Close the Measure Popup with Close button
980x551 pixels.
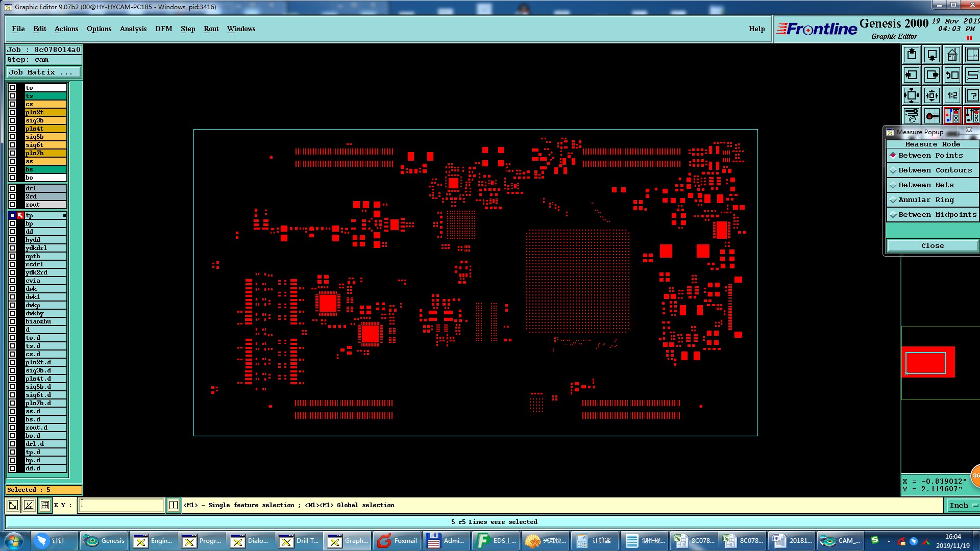pyautogui.click(x=933, y=246)
